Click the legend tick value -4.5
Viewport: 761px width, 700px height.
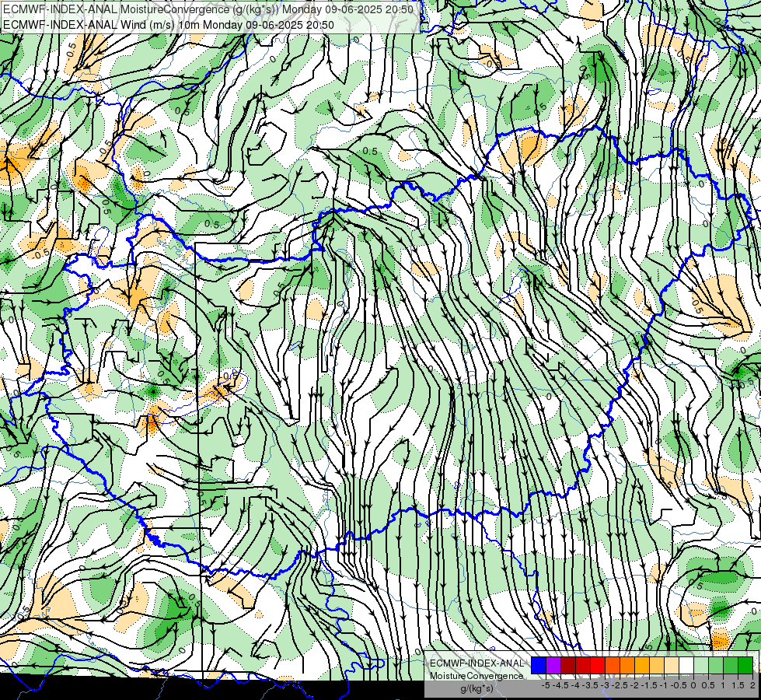560,685
